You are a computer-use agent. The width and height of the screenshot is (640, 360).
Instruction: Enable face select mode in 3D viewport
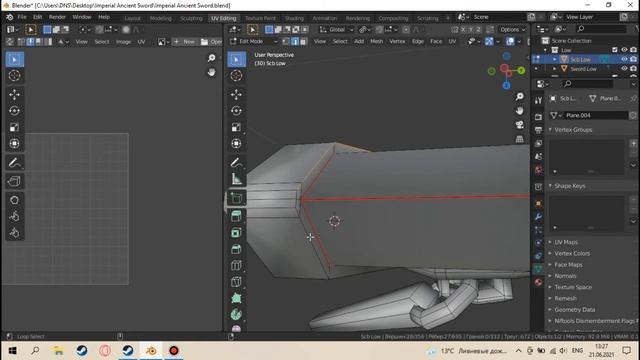(x=303, y=42)
